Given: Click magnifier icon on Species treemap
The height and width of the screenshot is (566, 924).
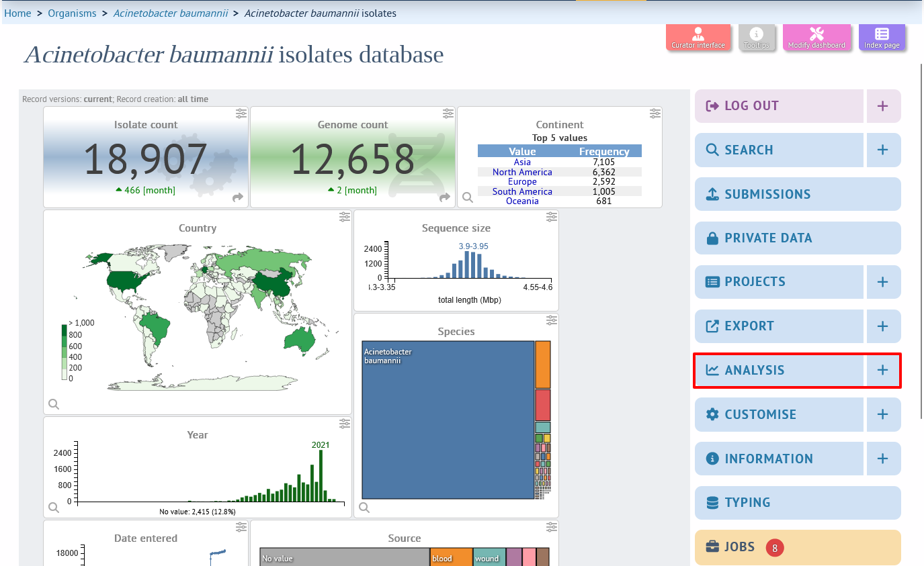Looking at the screenshot, I should click(x=364, y=508).
